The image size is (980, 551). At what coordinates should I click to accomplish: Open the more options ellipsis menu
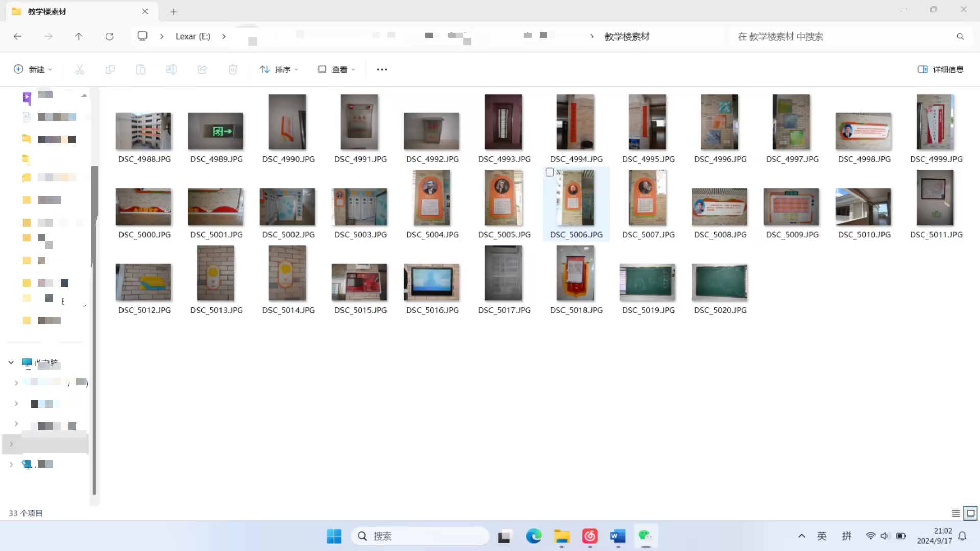[x=382, y=69]
